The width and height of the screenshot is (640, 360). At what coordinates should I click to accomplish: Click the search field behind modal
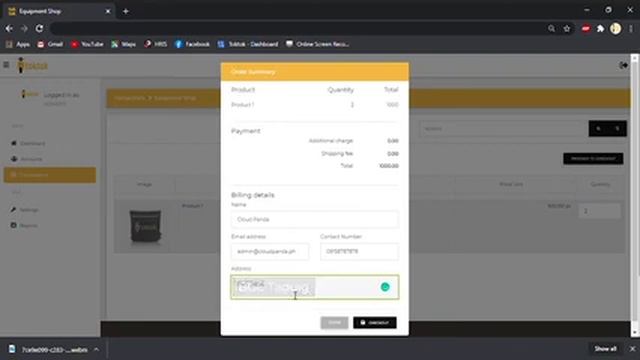tap(503, 129)
